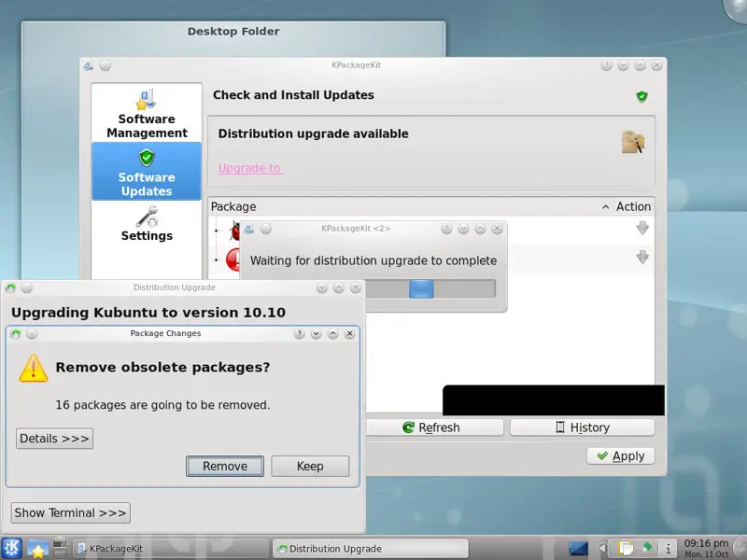This screenshot has height=560, width=747.
Task: Click 'Remove obsolete packages?' heading
Action: (x=162, y=368)
